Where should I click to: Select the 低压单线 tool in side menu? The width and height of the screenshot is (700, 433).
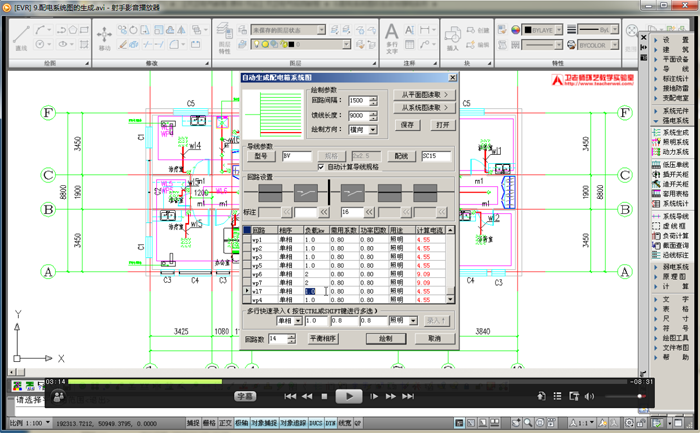coord(671,165)
